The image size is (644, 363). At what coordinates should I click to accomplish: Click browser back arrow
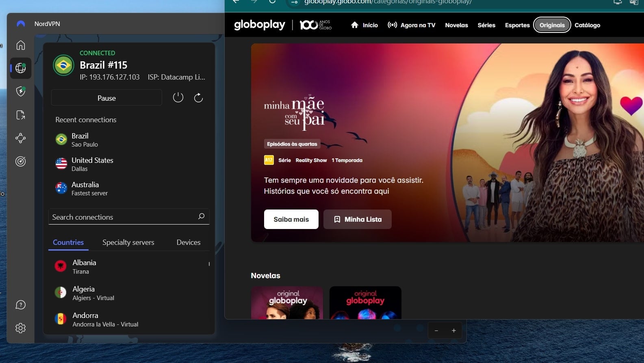coord(236,1)
